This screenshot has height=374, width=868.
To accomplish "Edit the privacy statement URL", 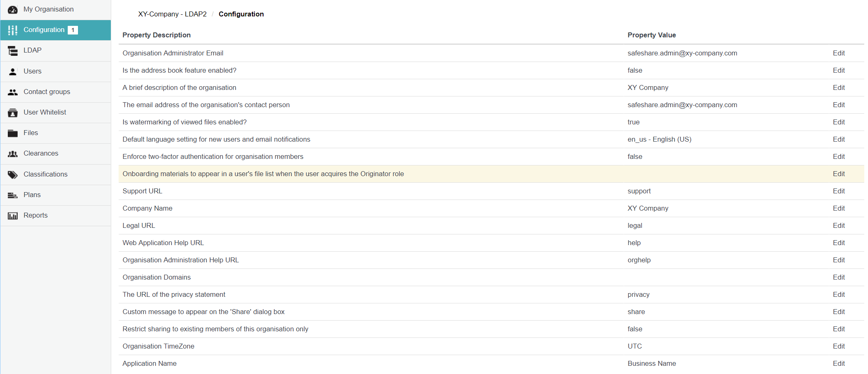I will [838, 294].
